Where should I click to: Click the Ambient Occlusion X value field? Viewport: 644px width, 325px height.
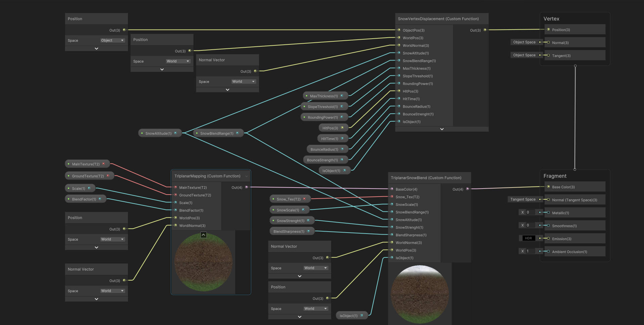[x=529, y=251]
